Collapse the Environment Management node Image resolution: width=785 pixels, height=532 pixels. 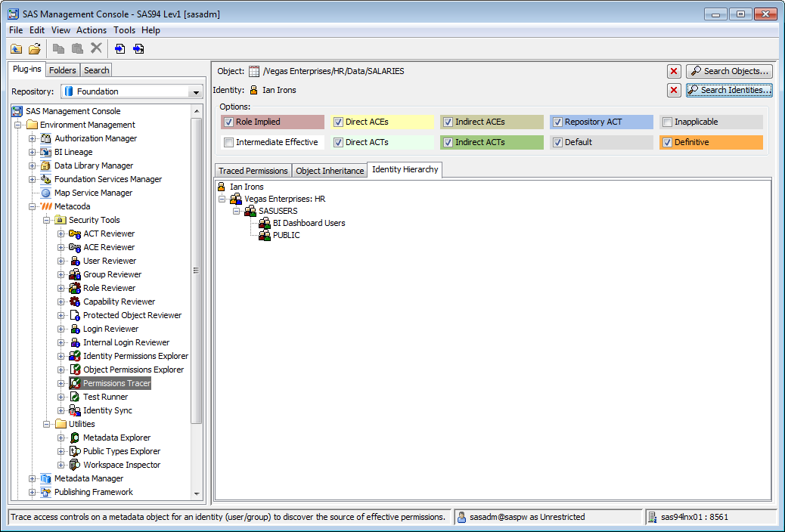[17, 125]
